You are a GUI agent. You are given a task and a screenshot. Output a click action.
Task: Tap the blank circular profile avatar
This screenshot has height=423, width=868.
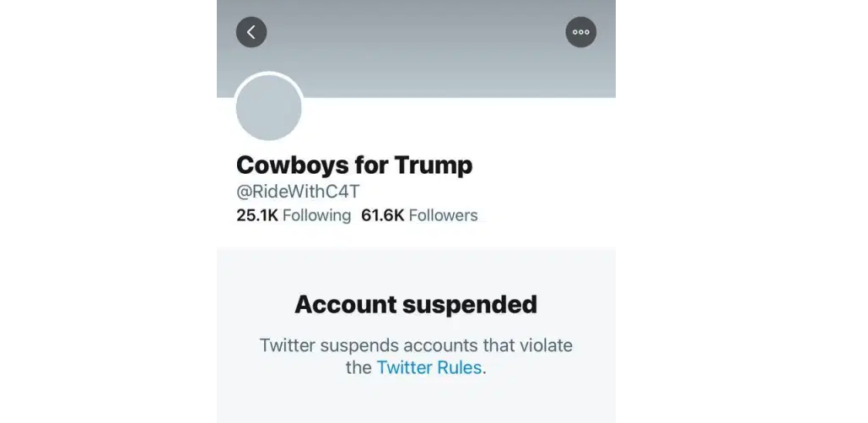tap(269, 106)
